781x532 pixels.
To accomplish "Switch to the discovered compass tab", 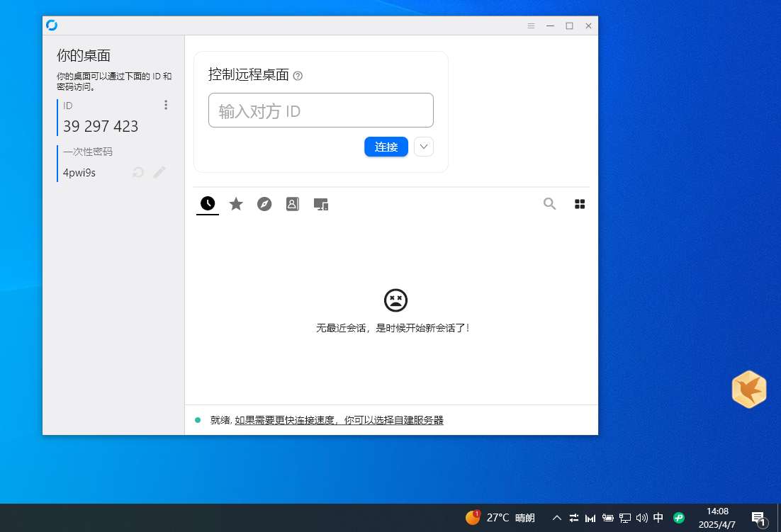I will click(x=264, y=204).
